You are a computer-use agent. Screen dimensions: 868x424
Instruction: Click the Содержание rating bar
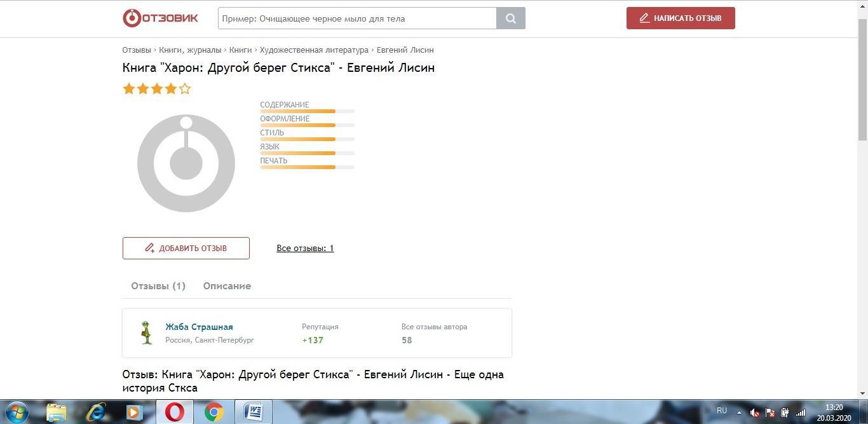pos(307,111)
